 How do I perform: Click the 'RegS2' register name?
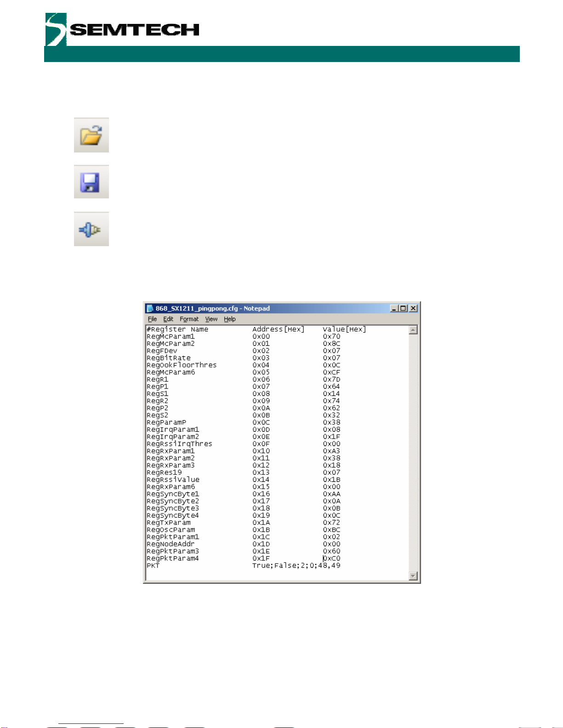(x=158, y=415)
